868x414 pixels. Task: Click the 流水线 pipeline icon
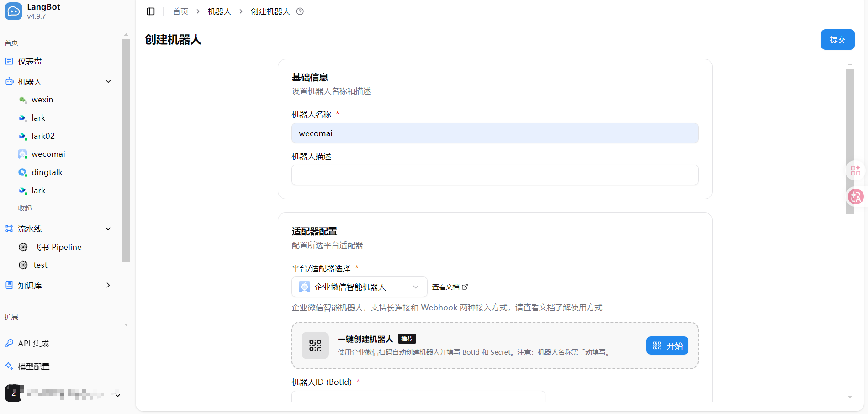click(9, 228)
